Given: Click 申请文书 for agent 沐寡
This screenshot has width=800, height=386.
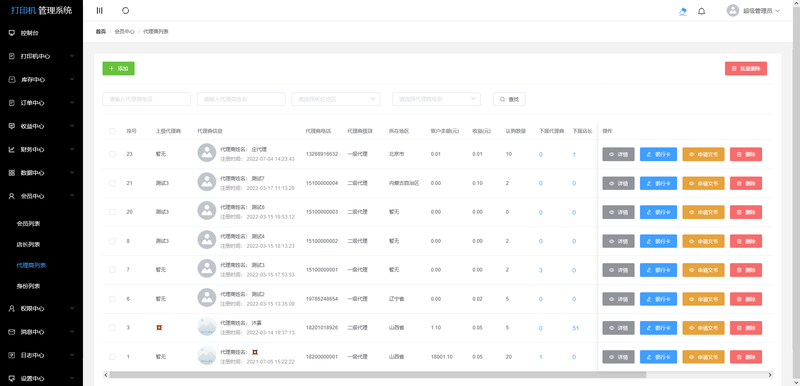Looking at the screenshot, I should coord(704,328).
